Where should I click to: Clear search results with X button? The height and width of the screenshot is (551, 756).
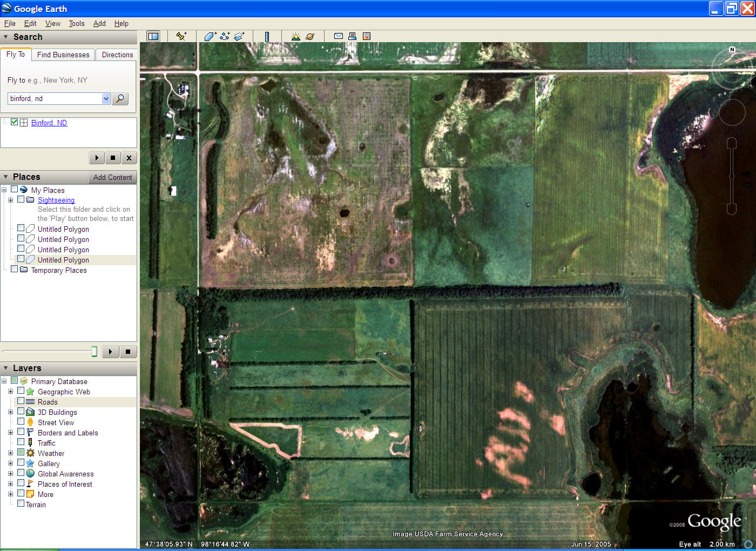click(129, 158)
